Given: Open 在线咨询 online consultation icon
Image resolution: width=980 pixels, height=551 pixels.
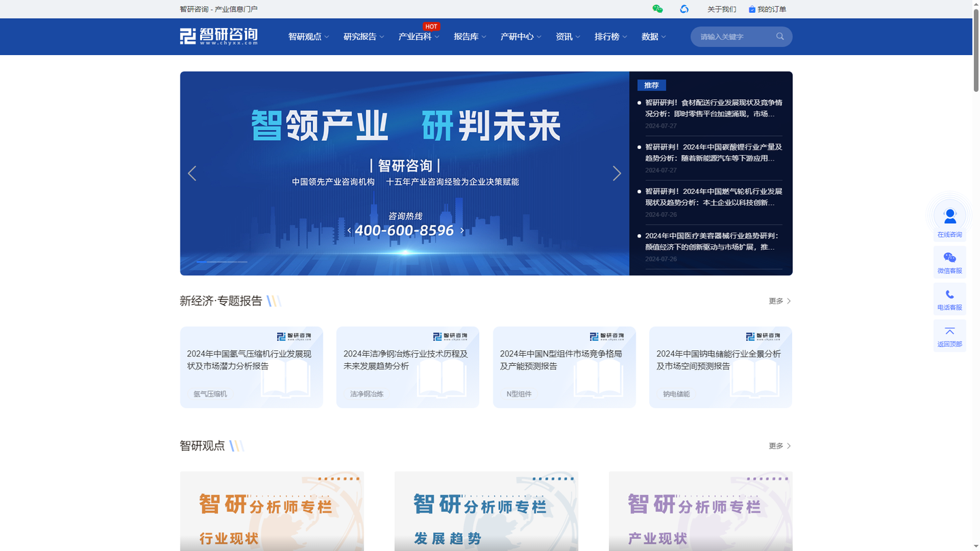Looking at the screenshot, I should [949, 219].
